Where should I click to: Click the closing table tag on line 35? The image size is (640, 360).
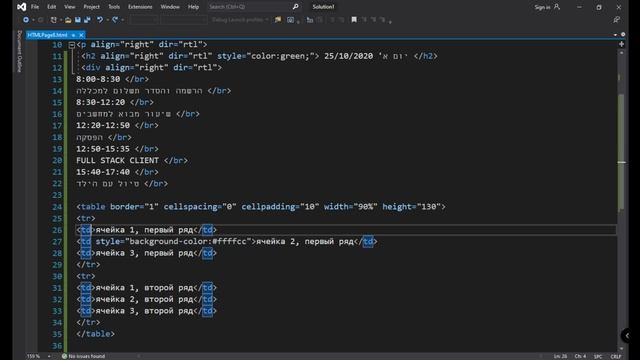tap(96, 334)
